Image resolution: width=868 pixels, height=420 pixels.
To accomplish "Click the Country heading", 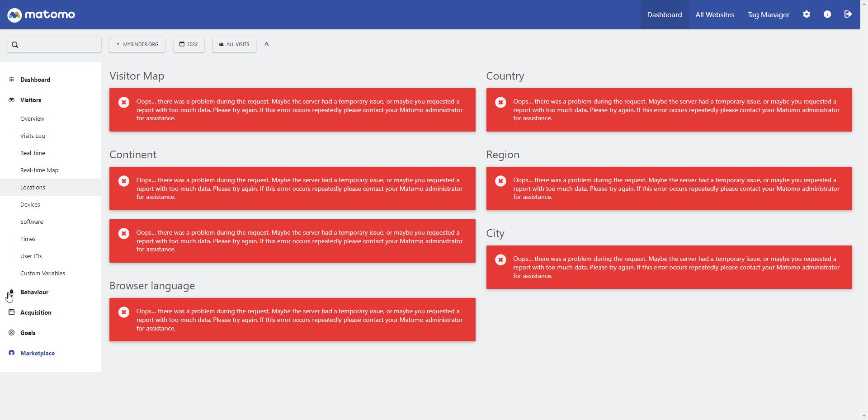I will [505, 76].
